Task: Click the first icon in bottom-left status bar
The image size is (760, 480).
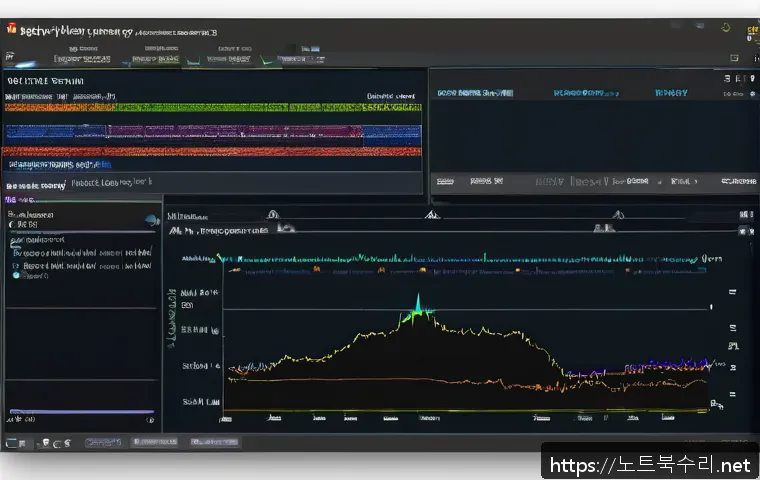Action: coord(13,441)
